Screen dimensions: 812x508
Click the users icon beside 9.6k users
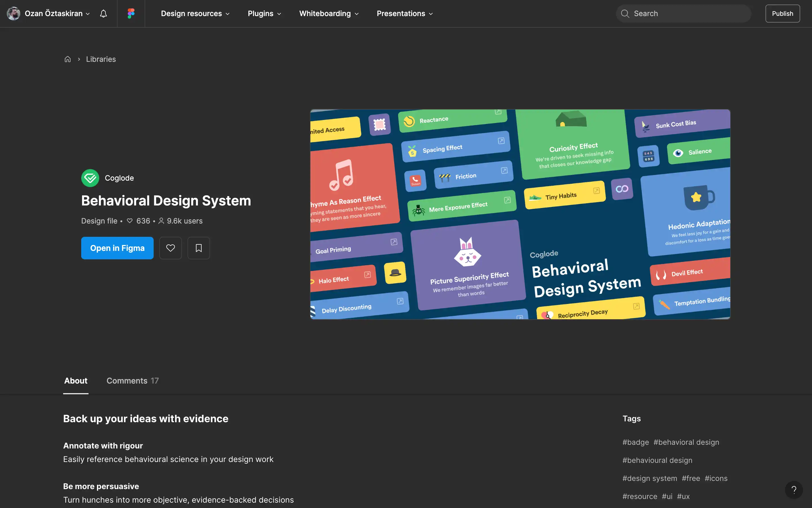161,221
